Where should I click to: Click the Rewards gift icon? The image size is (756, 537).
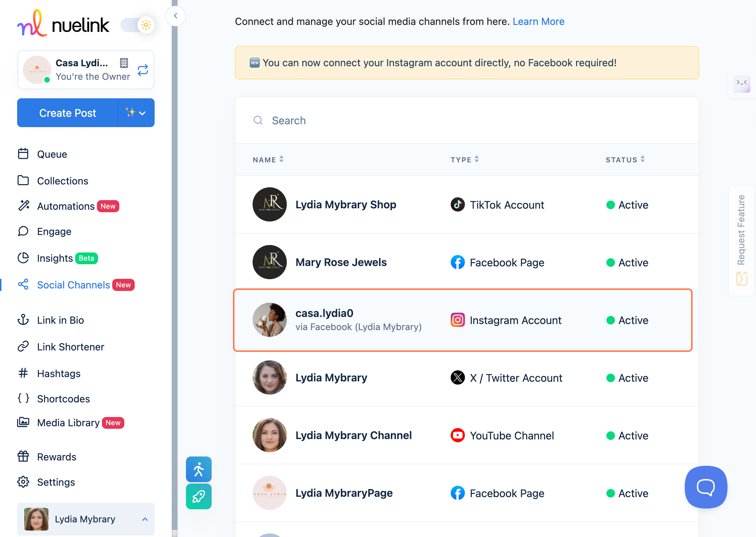[x=23, y=456]
